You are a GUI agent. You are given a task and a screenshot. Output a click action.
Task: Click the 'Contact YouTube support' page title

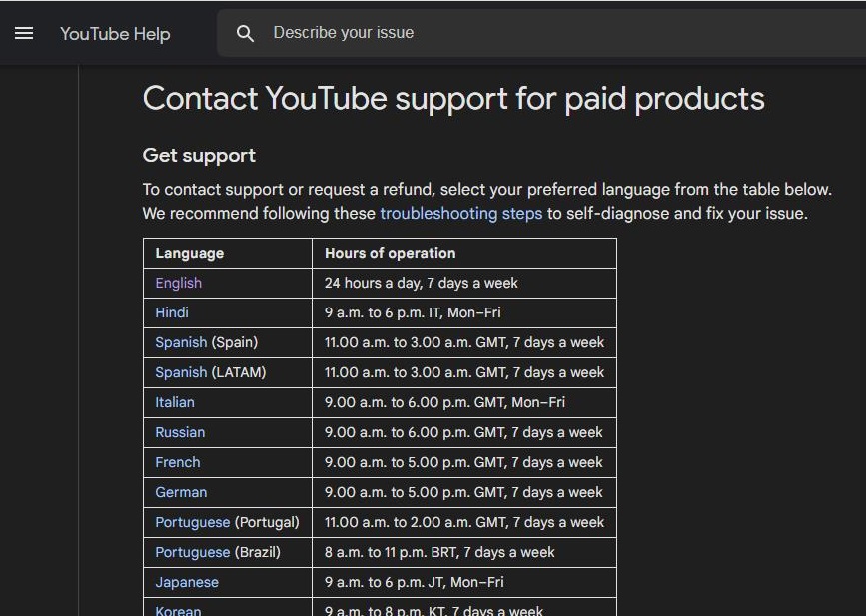tap(453, 99)
